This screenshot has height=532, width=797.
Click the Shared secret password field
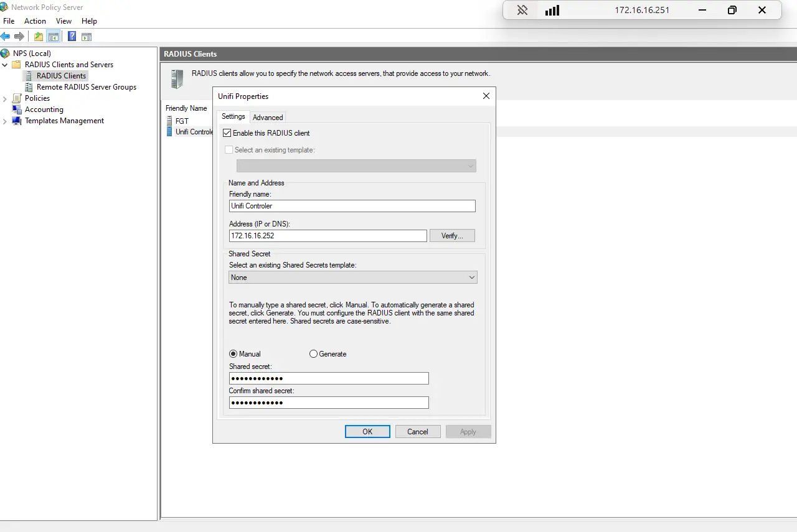[329, 378]
